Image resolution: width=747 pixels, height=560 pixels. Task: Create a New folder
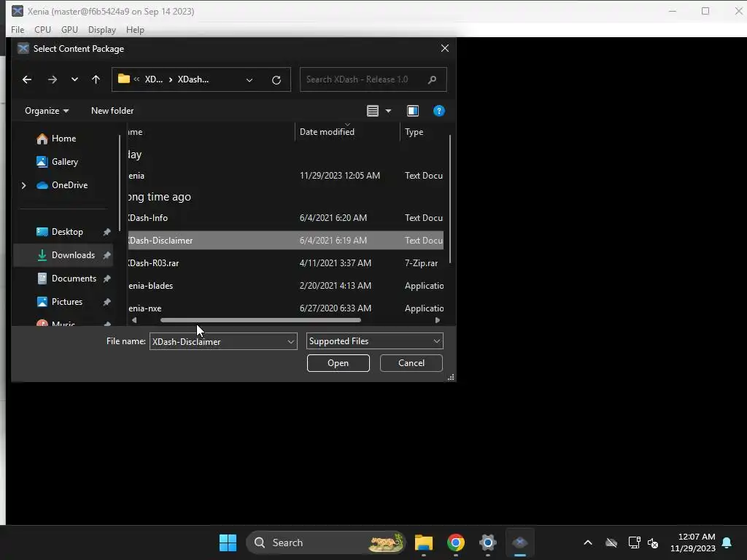point(112,111)
